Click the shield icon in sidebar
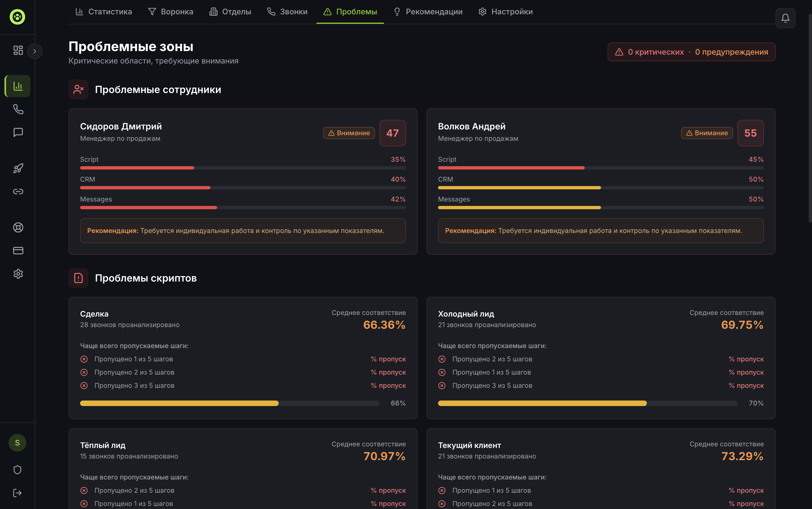The height and width of the screenshot is (509, 812). point(17,470)
